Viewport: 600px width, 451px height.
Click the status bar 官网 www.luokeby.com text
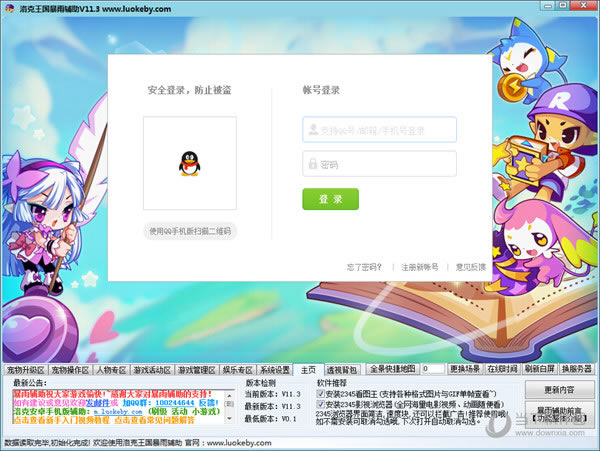[228, 443]
